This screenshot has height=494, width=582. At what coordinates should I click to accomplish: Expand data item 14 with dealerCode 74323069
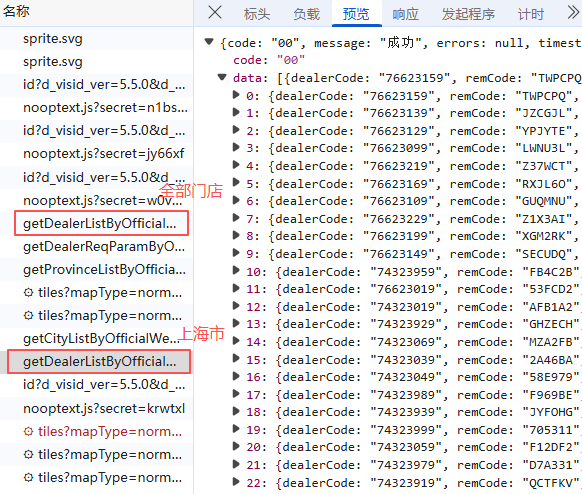click(x=236, y=340)
